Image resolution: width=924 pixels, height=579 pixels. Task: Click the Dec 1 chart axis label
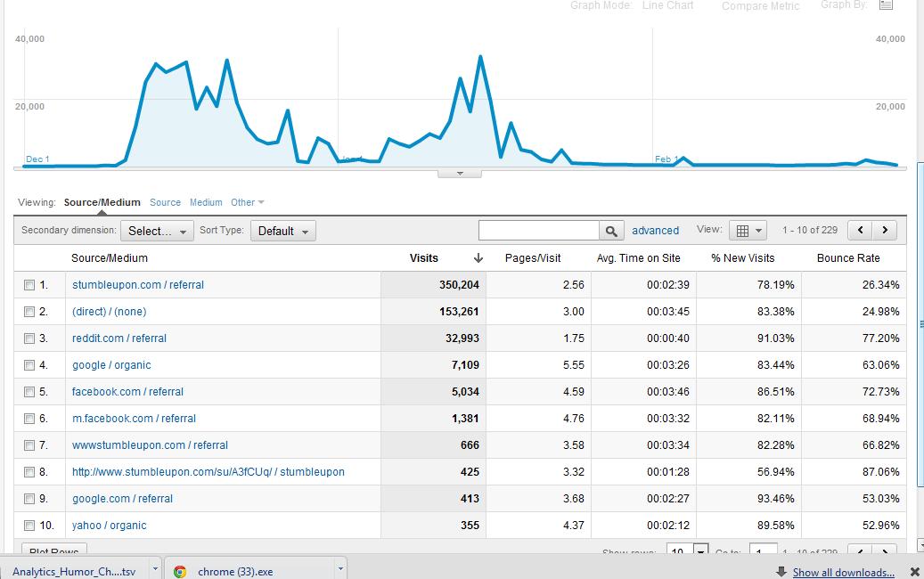coord(37,159)
